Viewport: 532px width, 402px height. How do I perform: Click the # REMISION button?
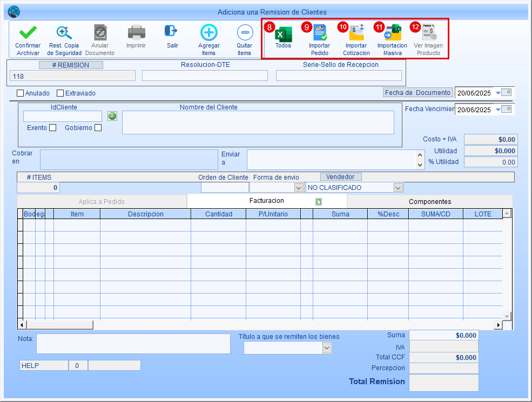click(x=72, y=65)
